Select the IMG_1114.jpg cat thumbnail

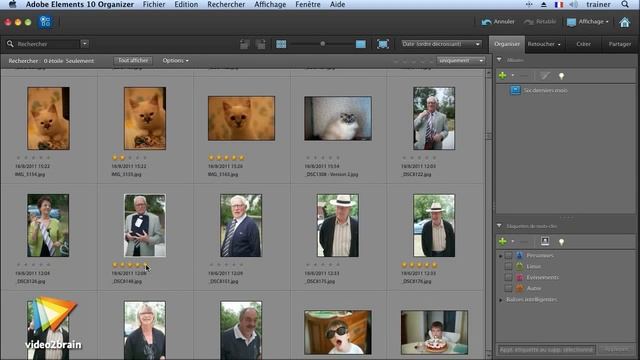(x=48, y=118)
